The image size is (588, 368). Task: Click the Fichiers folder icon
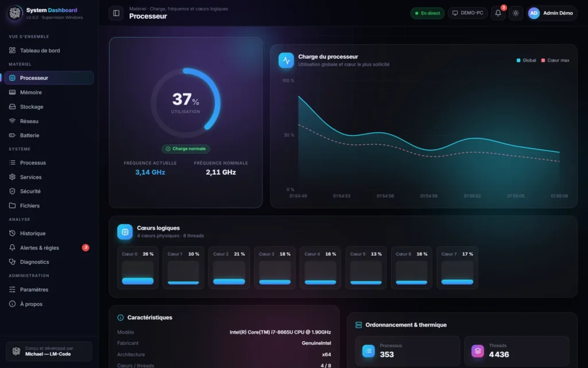point(13,205)
